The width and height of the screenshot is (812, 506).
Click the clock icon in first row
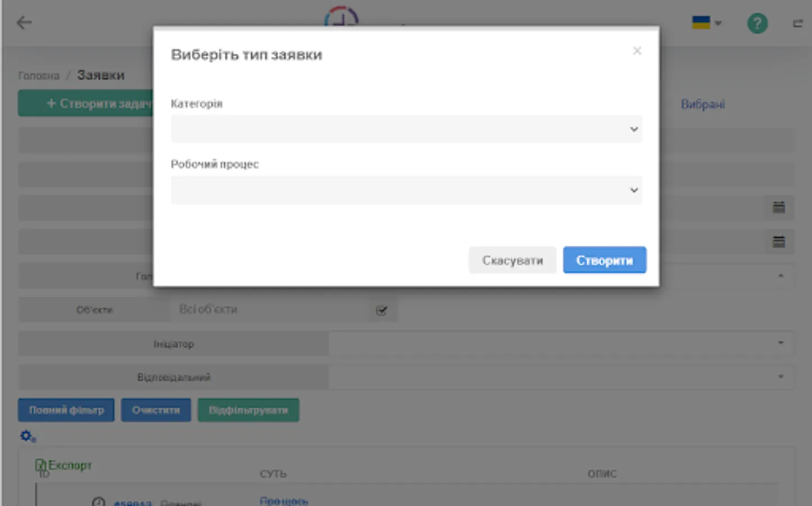[98, 502]
